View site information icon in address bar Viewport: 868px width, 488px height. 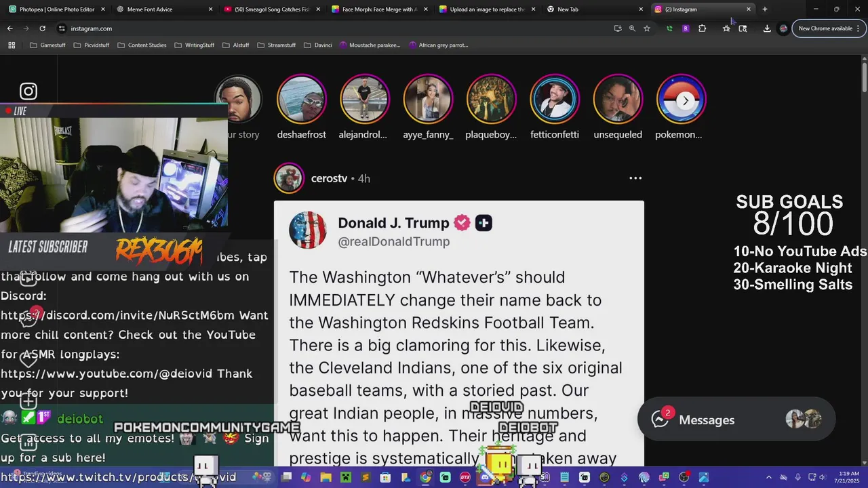coord(62,28)
